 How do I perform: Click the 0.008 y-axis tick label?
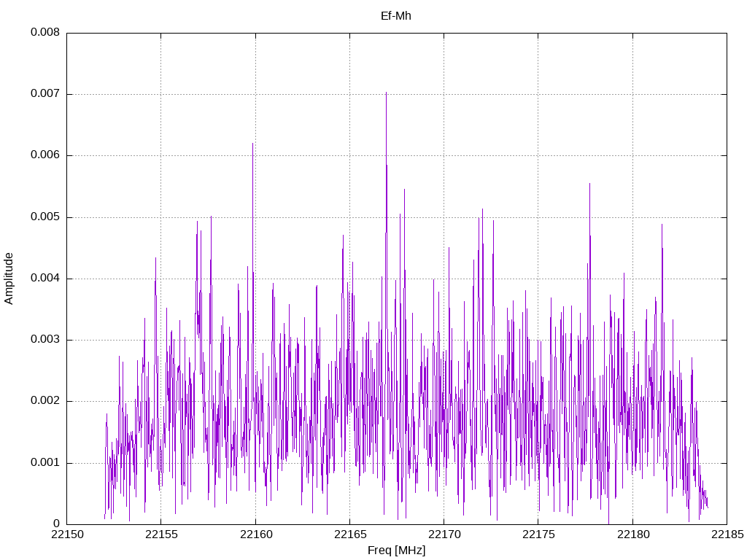[45, 32]
